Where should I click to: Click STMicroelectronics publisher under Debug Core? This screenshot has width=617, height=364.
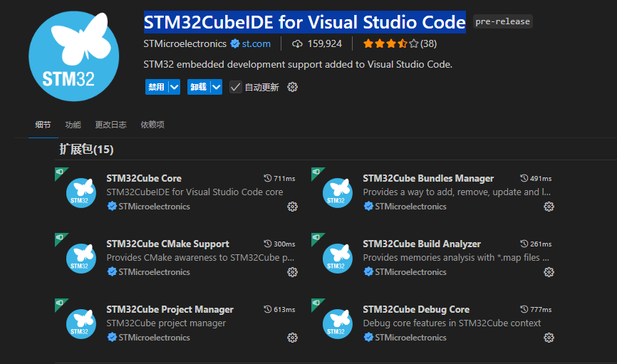(x=410, y=338)
